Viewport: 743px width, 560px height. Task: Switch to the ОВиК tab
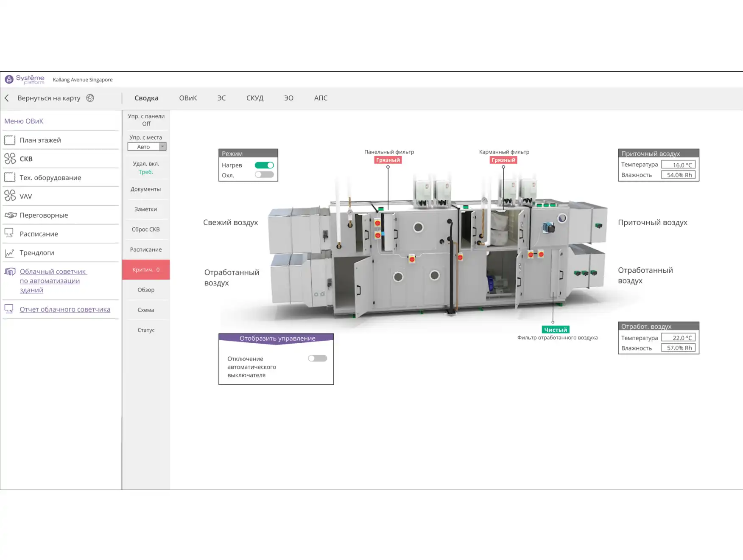[188, 98]
